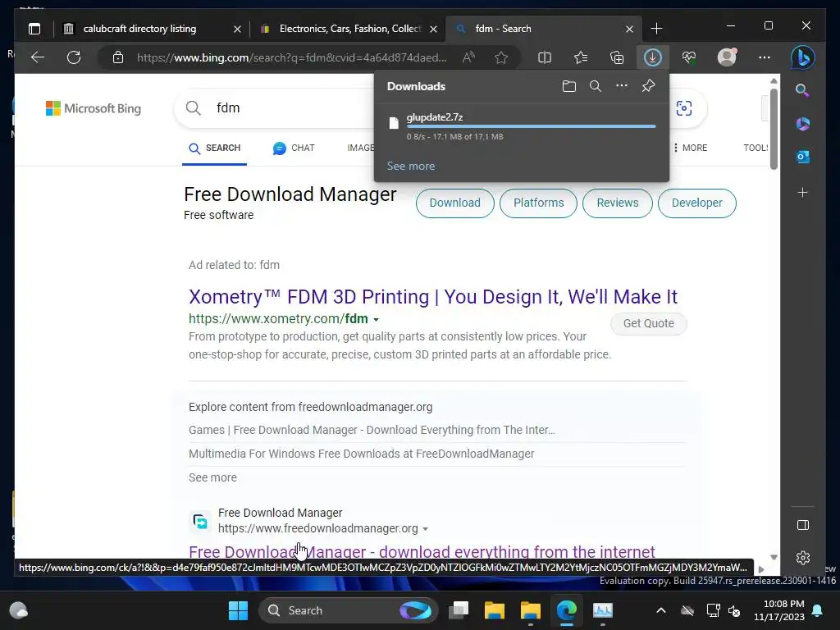
Task: Open downloads folder icon in panel
Action: tap(569, 86)
